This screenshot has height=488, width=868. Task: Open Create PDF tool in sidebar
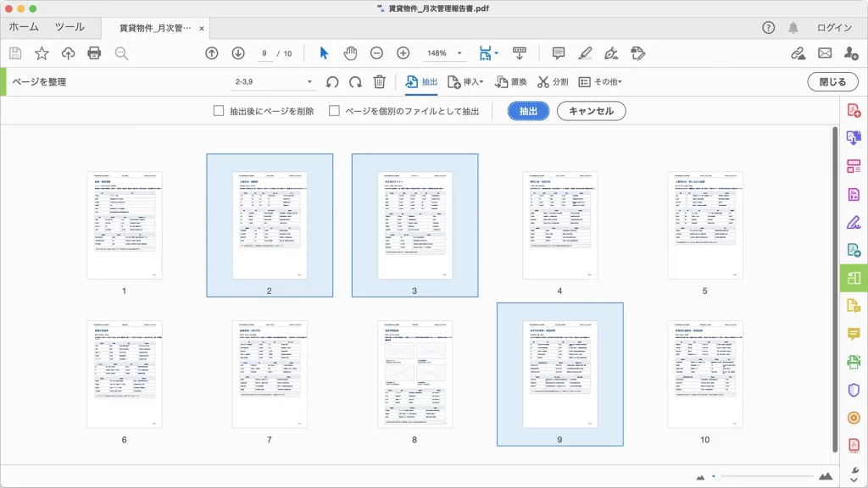(x=854, y=111)
